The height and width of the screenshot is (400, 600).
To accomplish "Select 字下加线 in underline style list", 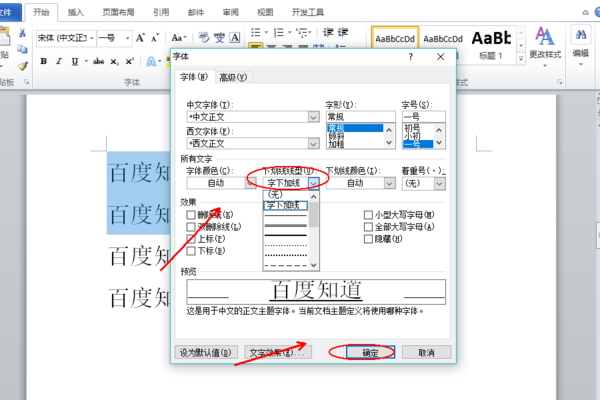I will tap(285, 206).
